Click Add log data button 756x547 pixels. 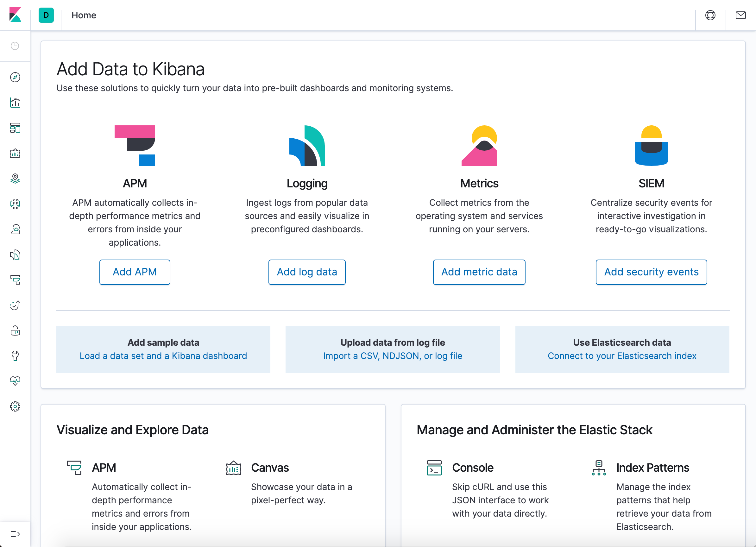click(307, 272)
